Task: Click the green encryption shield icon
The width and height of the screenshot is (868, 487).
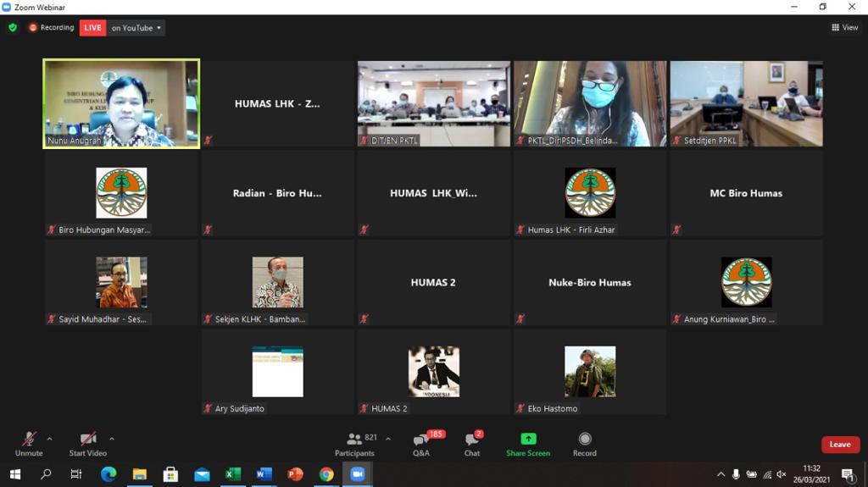Action: [13, 28]
